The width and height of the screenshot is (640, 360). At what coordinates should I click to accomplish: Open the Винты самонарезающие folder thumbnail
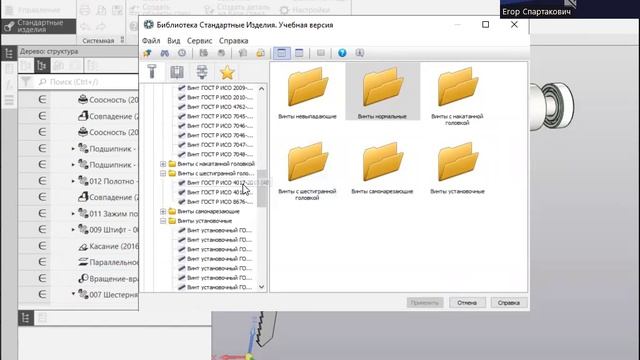[x=382, y=168]
